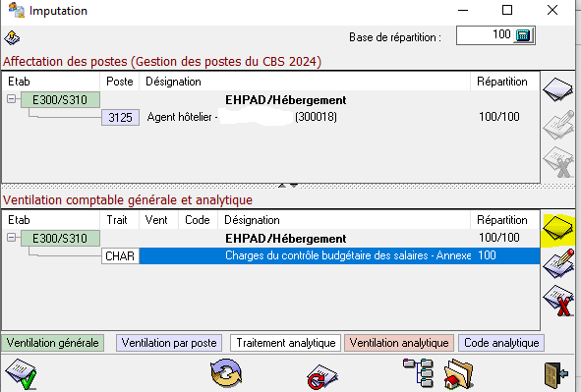The height and width of the screenshot is (392, 581).
Task: Click 100/100 on the ventilation EHPAD row
Action: (499, 238)
